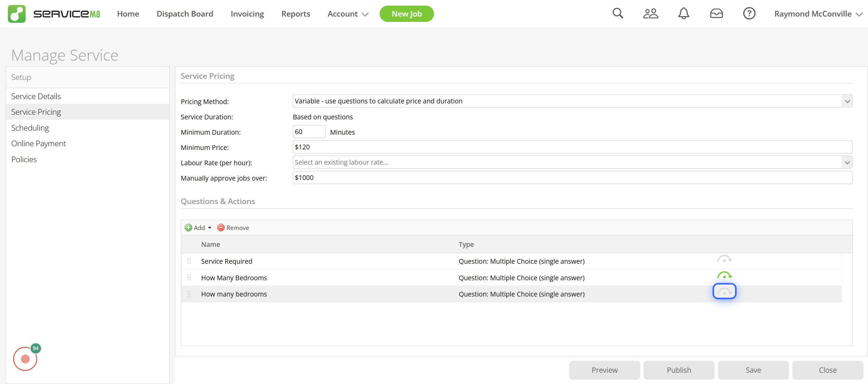
Task: Click the green Add plus icon
Action: (x=188, y=228)
